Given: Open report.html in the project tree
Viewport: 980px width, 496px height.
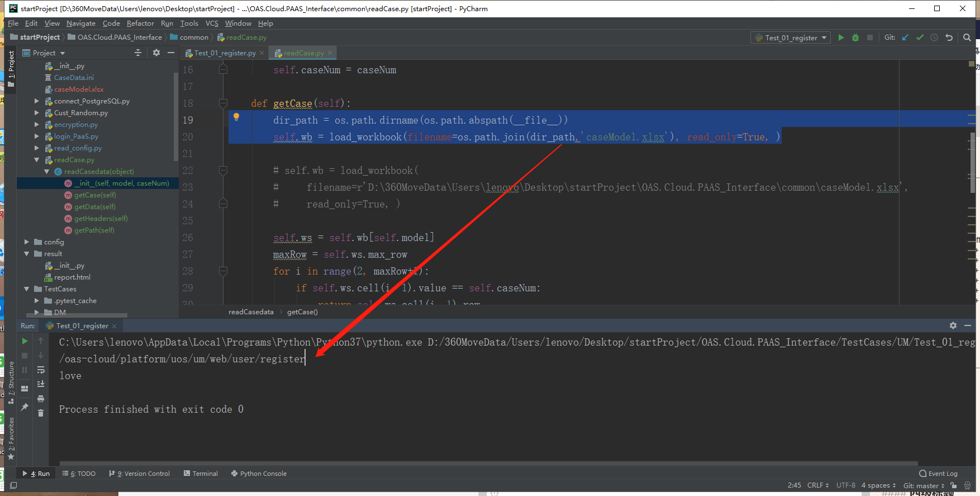Looking at the screenshot, I should [72, 277].
